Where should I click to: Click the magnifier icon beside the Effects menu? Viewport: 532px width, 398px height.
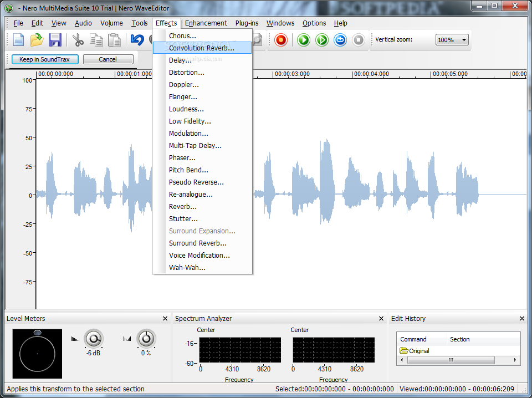click(258, 40)
